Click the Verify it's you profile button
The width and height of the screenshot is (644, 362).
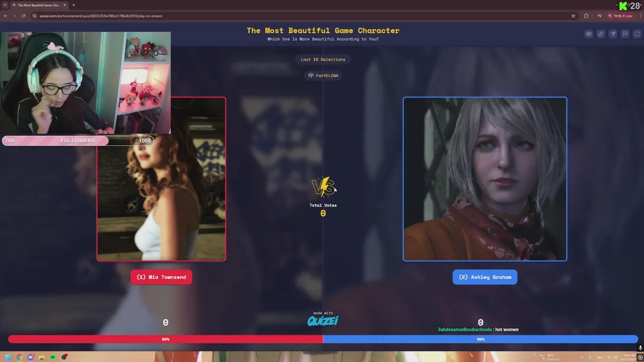click(620, 16)
